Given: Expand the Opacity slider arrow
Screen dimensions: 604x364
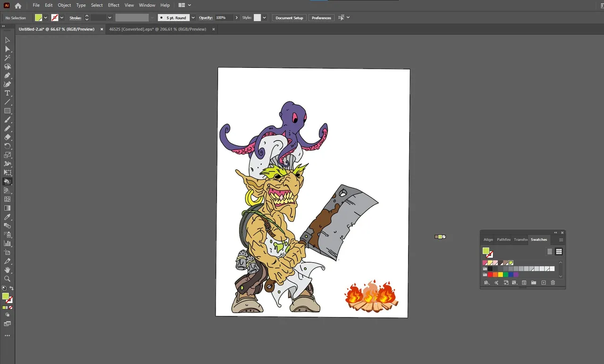Looking at the screenshot, I should (236, 17).
